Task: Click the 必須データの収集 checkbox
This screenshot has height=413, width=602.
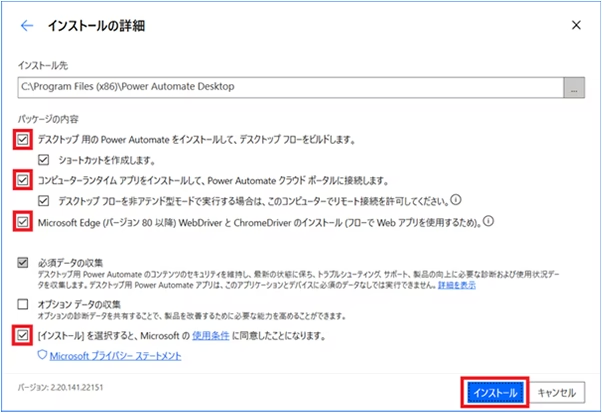Action: point(23,262)
